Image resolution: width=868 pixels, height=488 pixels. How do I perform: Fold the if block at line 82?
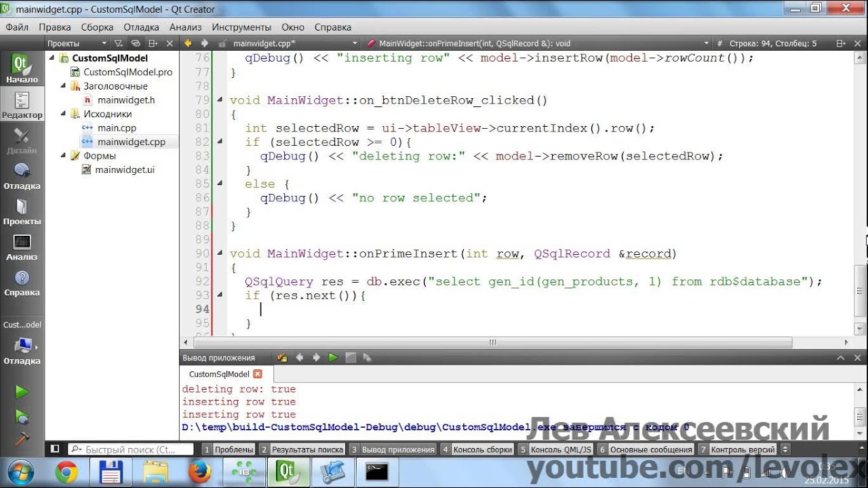tap(220, 142)
